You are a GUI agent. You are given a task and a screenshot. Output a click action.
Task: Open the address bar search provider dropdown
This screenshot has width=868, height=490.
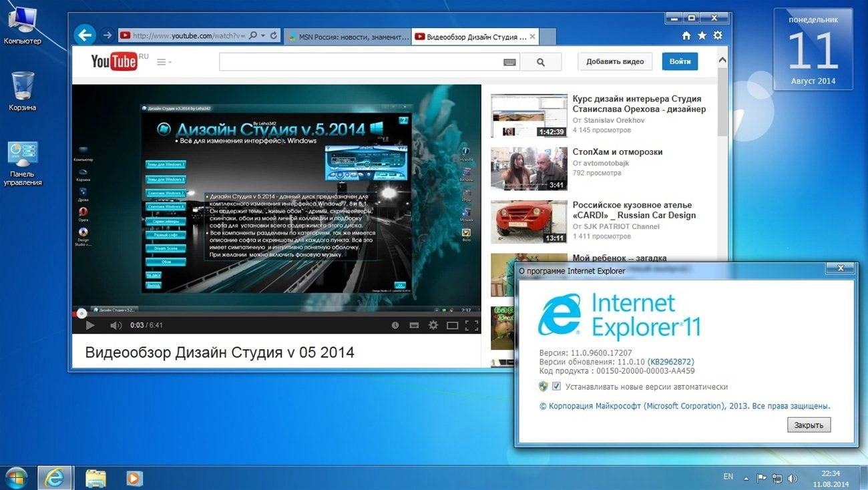click(262, 35)
